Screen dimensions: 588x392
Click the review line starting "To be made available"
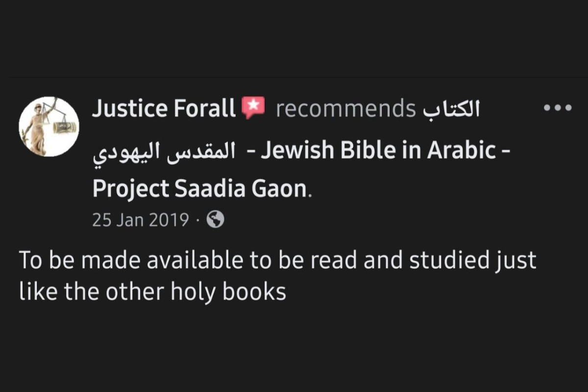point(277,260)
